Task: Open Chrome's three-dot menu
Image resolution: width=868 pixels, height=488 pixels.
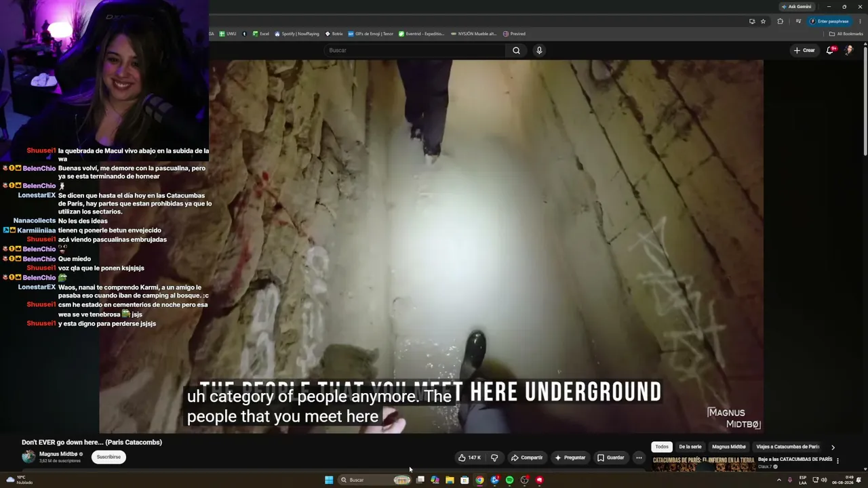Action: tap(860, 21)
